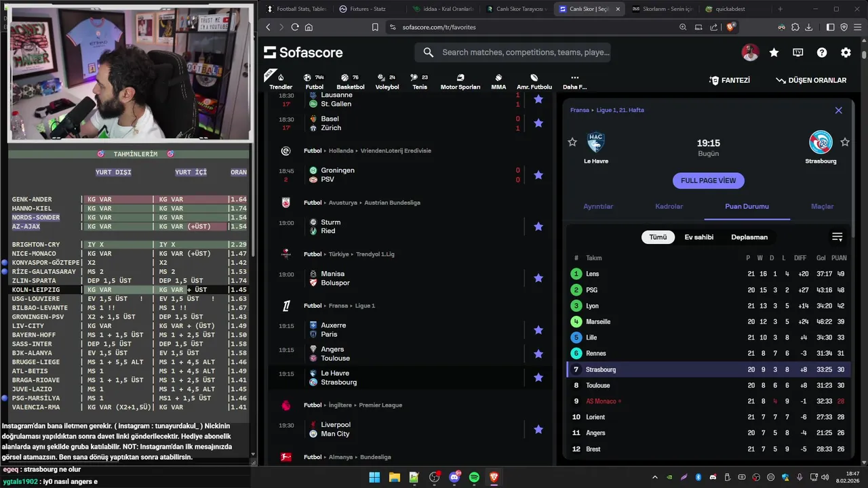Bookmark this page in browser
The width and height of the screenshot is (868, 488).
(375, 27)
